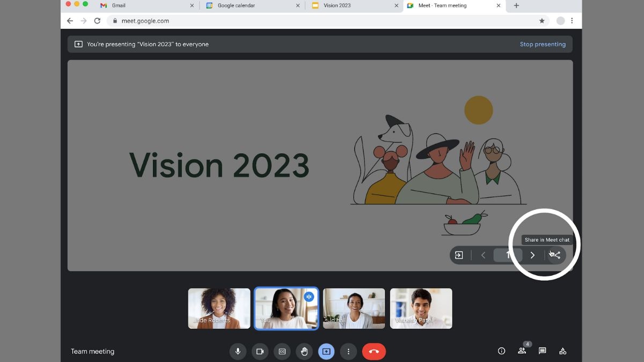This screenshot has width=644, height=362.
Task: Switch to Vision 2023 tab
Action: 354,5
